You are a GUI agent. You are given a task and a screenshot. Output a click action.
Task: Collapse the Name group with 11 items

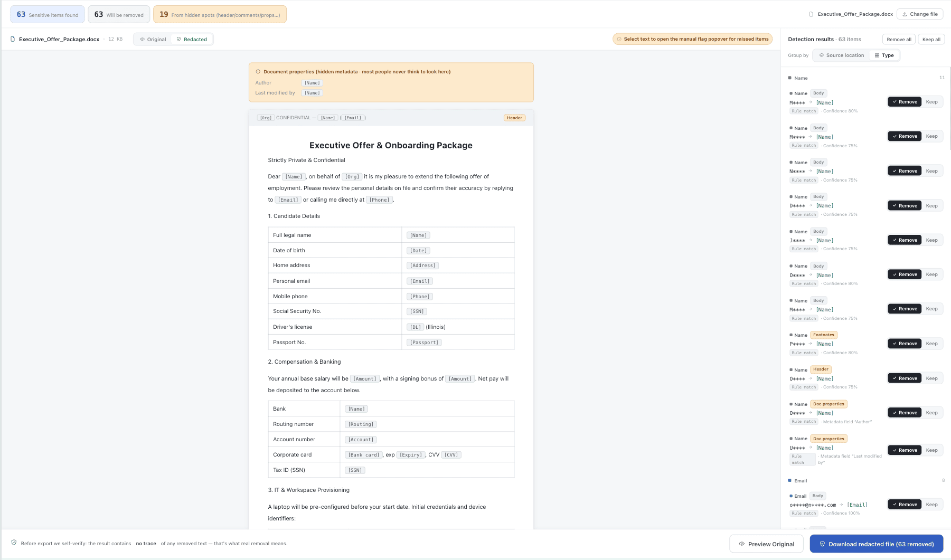[866, 78]
